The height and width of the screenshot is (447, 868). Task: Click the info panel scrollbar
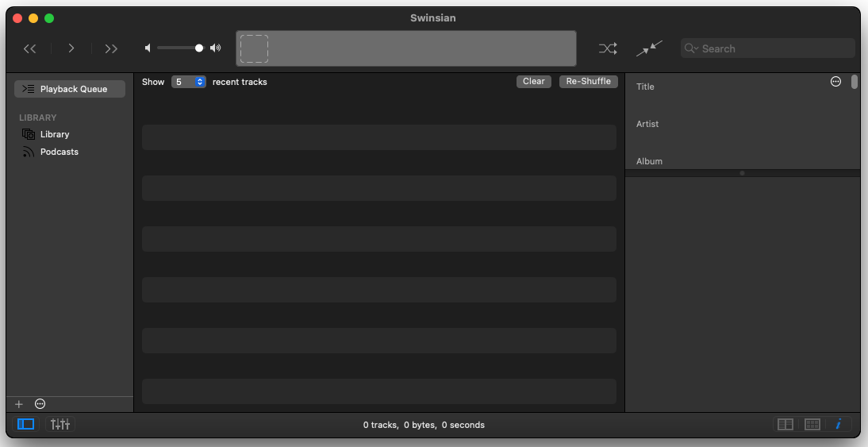(x=855, y=82)
